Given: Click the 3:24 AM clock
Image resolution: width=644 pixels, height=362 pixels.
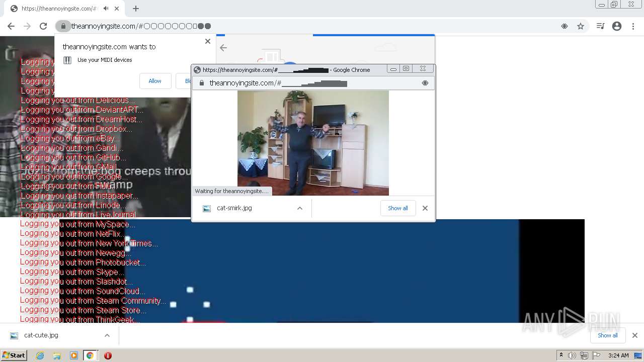Looking at the screenshot, I should [618, 355].
